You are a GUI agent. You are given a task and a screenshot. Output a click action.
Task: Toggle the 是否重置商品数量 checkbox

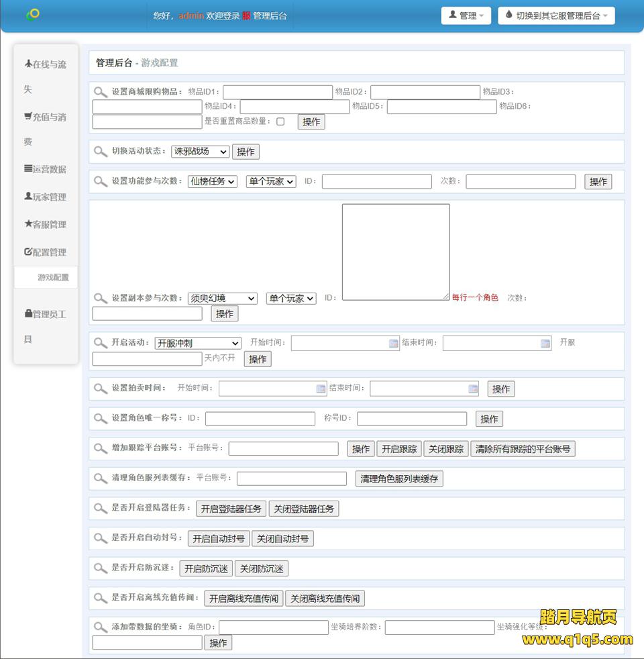click(x=280, y=121)
